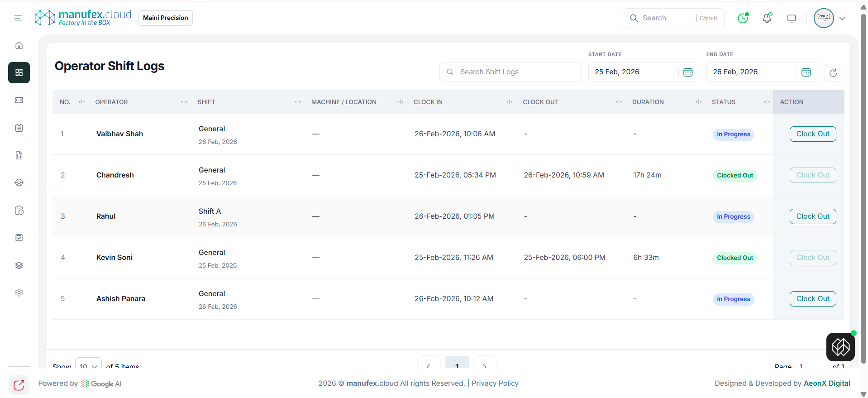The height and width of the screenshot is (398, 868).
Task: Sort by the Operator column header
Action: pos(112,102)
